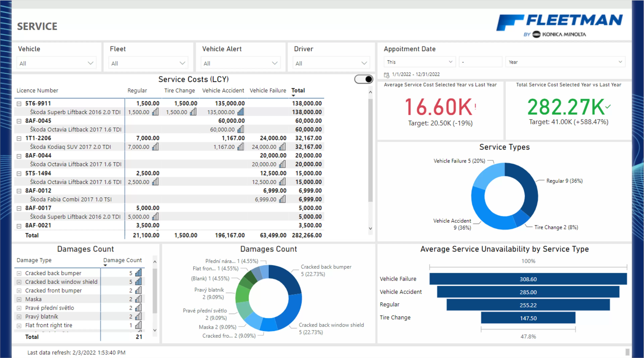
Task: Click the relative date number input field
Action: click(480, 62)
